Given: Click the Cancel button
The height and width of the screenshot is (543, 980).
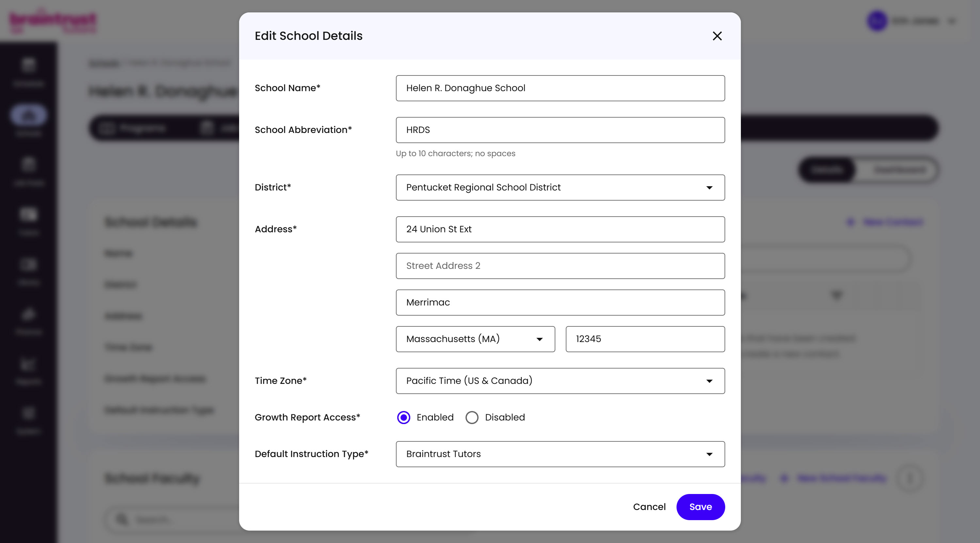Looking at the screenshot, I should coord(649,507).
